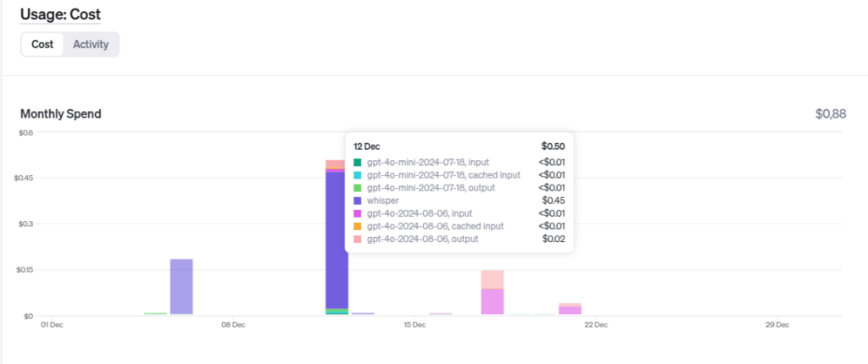Click 'gpt-4o-2024-08-06, cached input' tooltip row
This screenshot has width=868, height=364.
coord(459,226)
